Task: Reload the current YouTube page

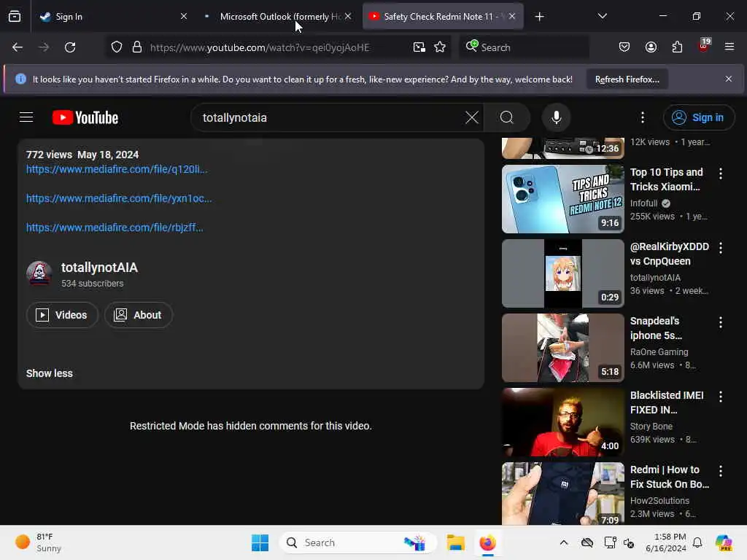Action: tap(70, 47)
